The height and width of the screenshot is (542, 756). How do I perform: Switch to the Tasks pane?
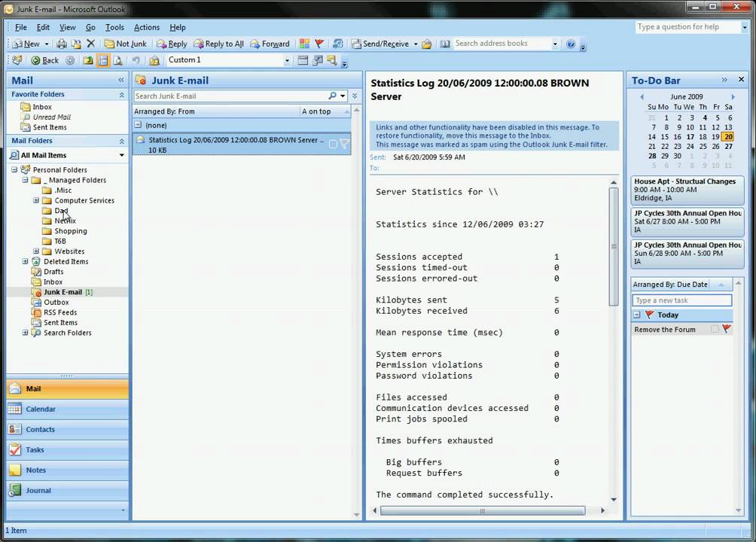pyautogui.click(x=68, y=449)
